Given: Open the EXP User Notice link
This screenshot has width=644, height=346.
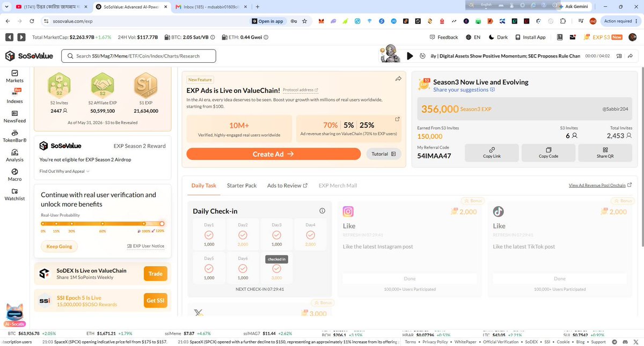Looking at the screenshot, I should (145, 246).
